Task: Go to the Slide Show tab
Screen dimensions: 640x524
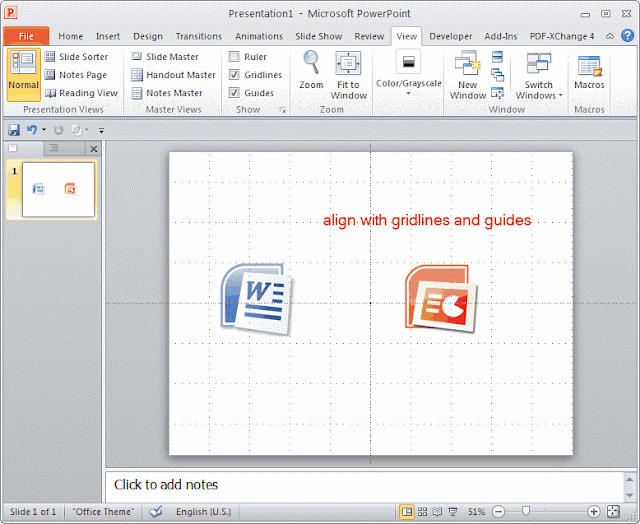Action: pos(319,36)
